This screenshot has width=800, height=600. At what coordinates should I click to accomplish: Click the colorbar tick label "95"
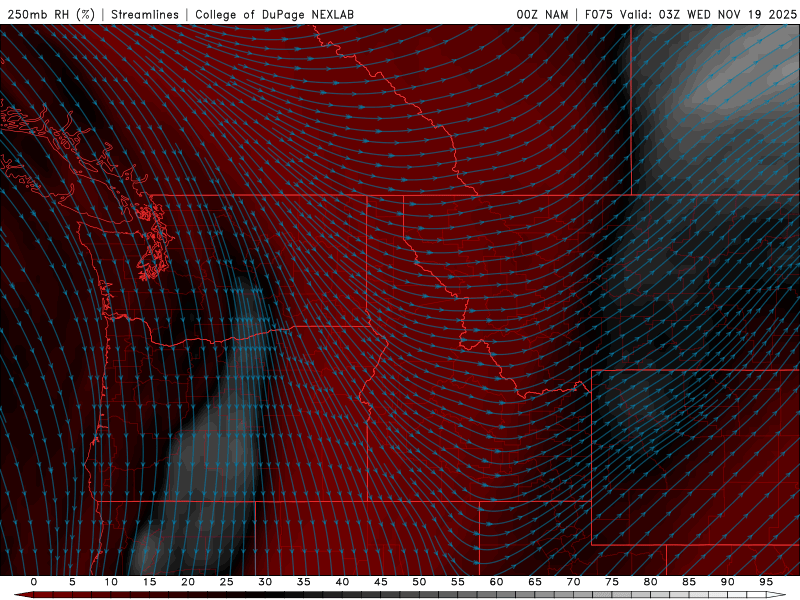pos(766,582)
